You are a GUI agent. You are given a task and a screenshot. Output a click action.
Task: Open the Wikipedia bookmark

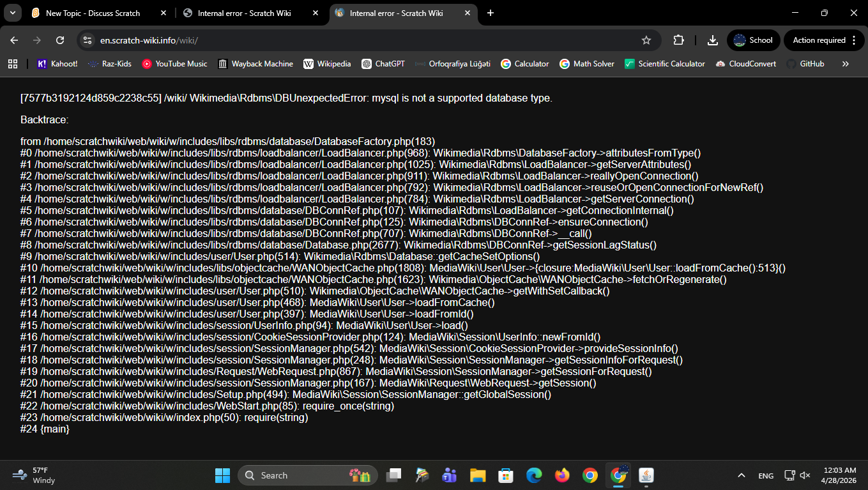pyautogui.click(x=327, y=64)
